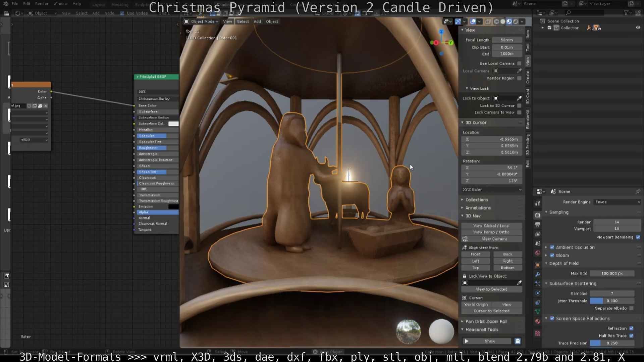The height and width of the screenshot is (362, 644).
Task: Toggle Bloom checkbox
Action: [x=552, y=256]
